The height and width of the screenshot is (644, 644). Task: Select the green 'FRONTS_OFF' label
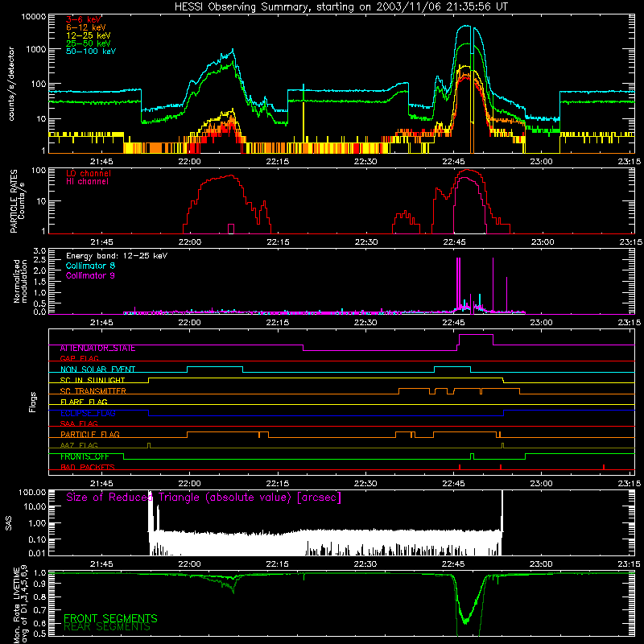[x=85, y=456]
